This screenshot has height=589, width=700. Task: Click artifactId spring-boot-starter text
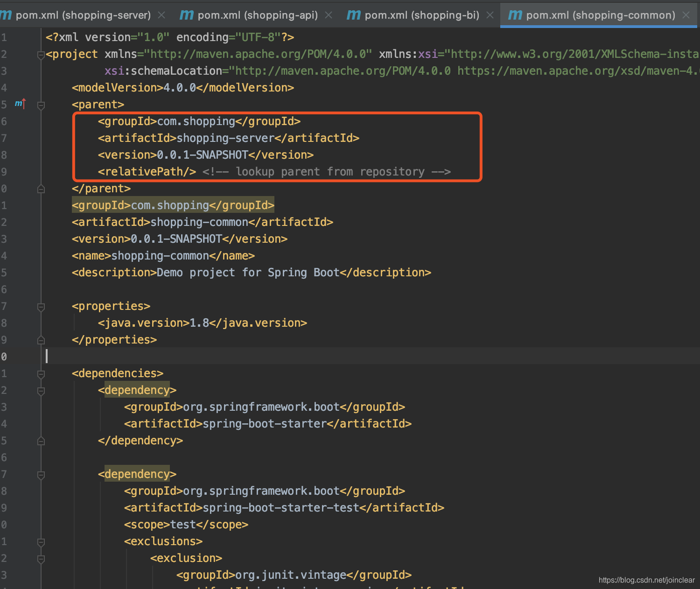tap(265, 424)
